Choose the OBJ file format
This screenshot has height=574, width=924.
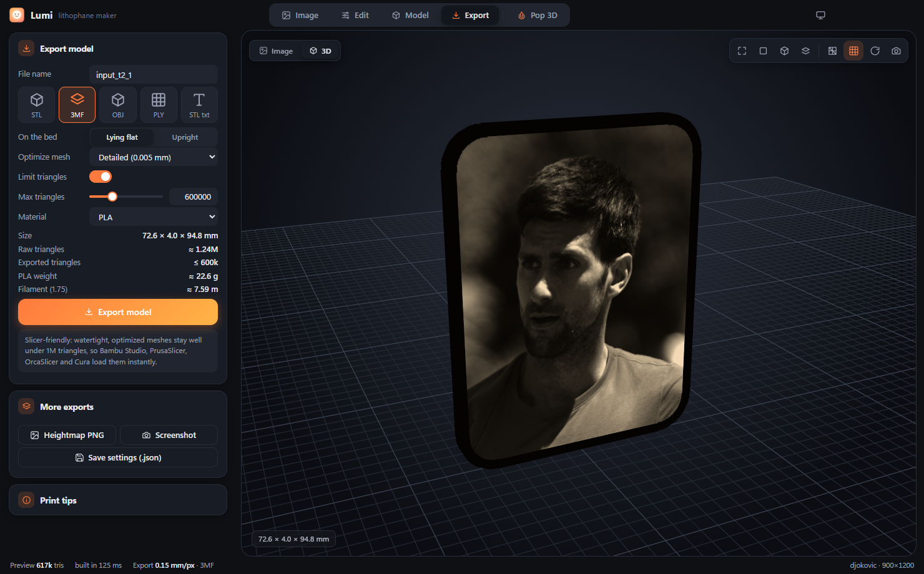coord(118,105)
